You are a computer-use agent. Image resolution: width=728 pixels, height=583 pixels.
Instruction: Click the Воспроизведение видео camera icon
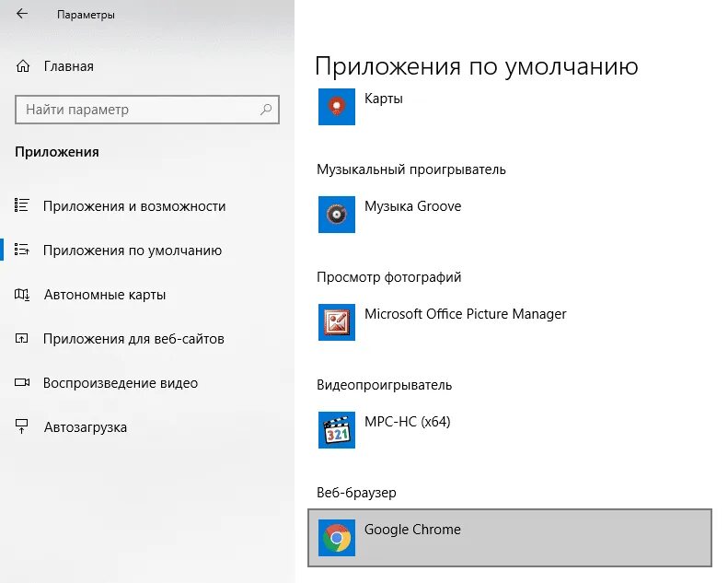(22, 382)
